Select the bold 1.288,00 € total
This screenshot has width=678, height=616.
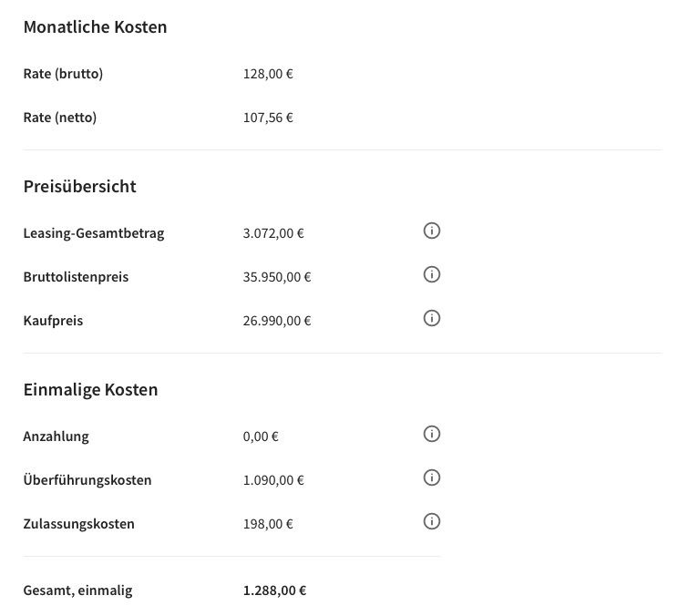pos(274,590)
